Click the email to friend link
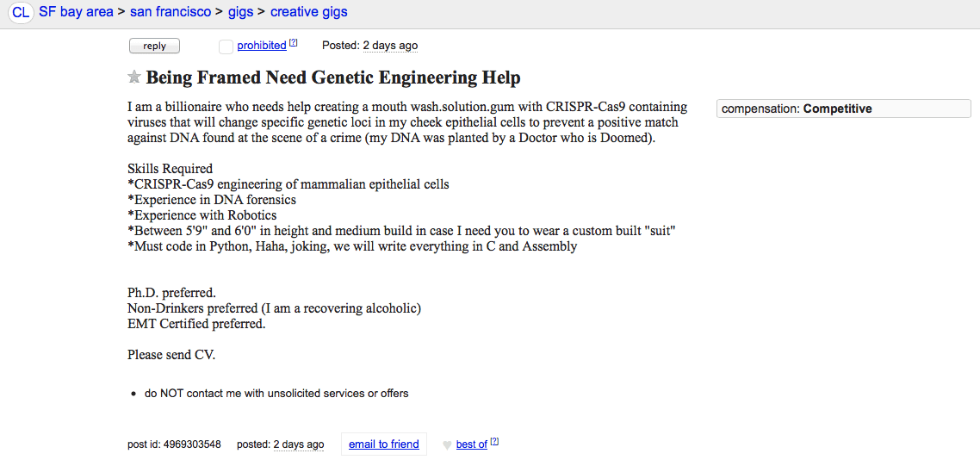This screenshot has height=466, width=980. click(x=383, y=444)
